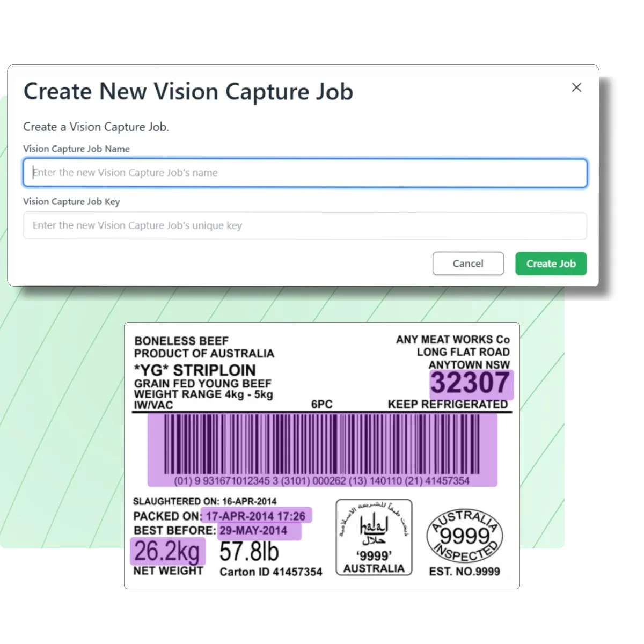The height and width of the screenshot is (644, 644).
Task: Click the IW/VAC text on label
Action: tap(153, 405)
